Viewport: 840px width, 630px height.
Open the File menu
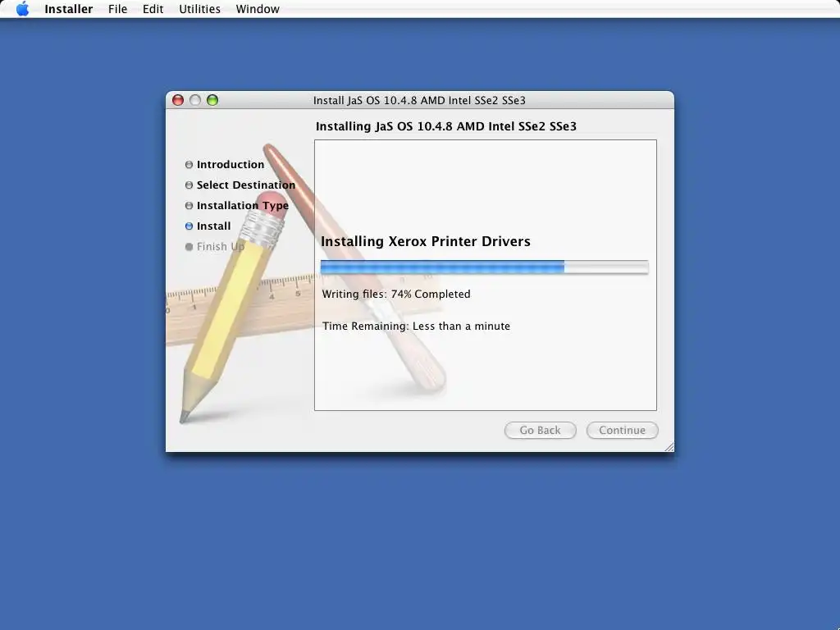point(117,9)
